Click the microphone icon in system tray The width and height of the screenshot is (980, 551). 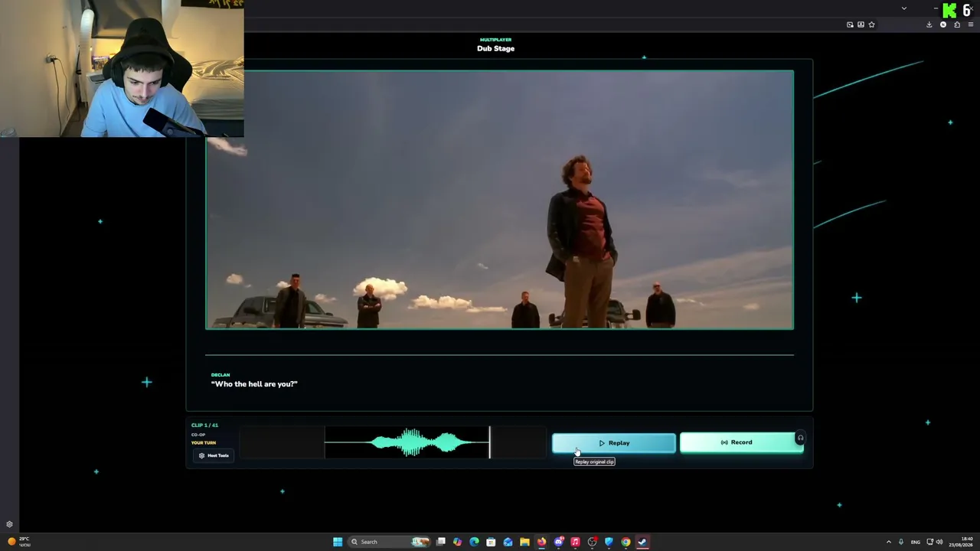click(x=901, y=542)
